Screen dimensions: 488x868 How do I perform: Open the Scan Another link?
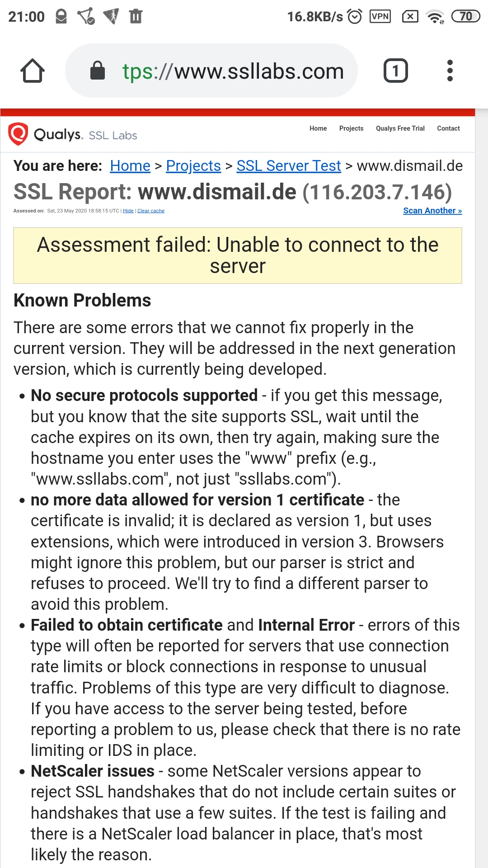[432, 211]
